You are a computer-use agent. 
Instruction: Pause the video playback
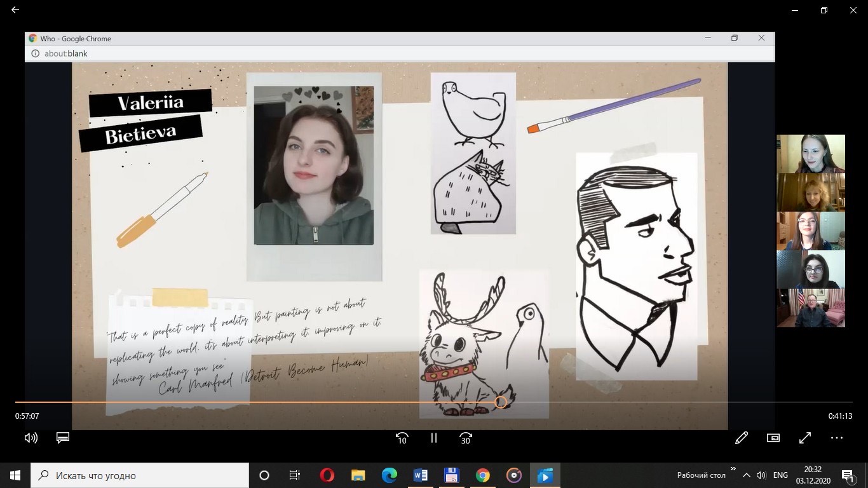(434, 438)
